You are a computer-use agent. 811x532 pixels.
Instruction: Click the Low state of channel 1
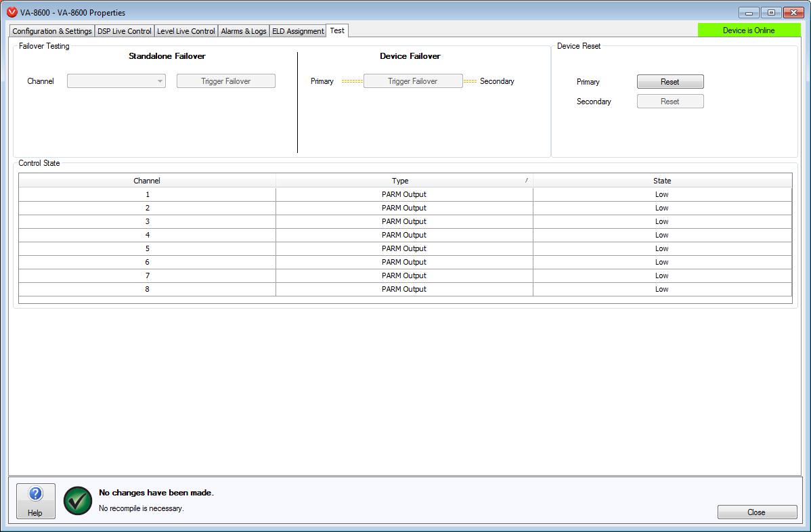coord(662,194)
